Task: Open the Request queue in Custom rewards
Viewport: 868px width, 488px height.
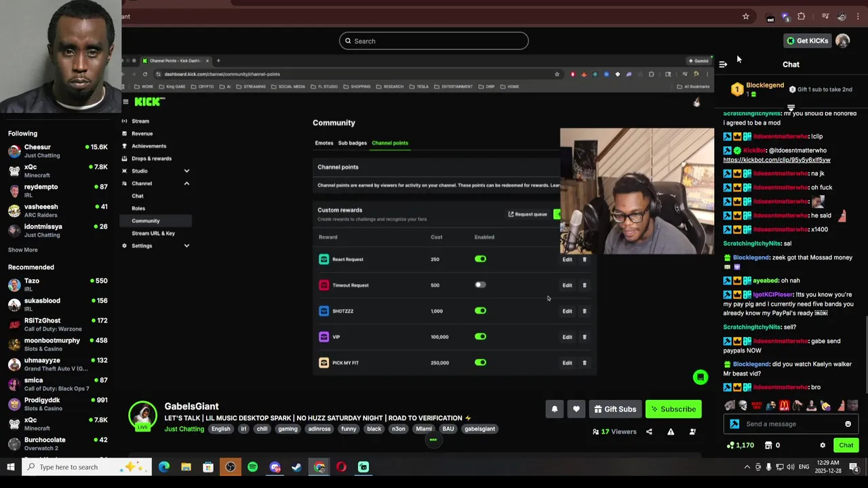Action: [x=528, y=214]
